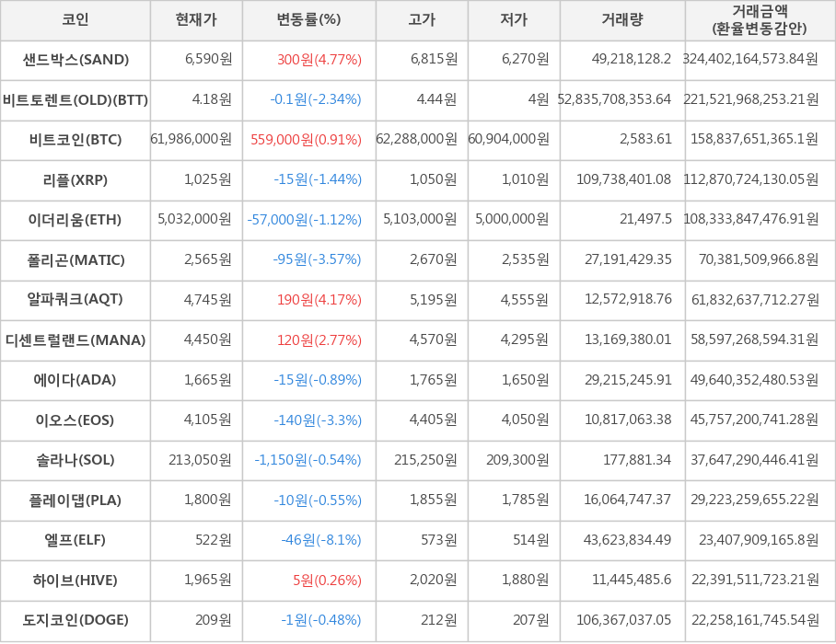This screenshot has height=644, width=836.
Task: Click ADA volume 29,215,245.91
Action: pyautogui.click(x=628, y=379)
